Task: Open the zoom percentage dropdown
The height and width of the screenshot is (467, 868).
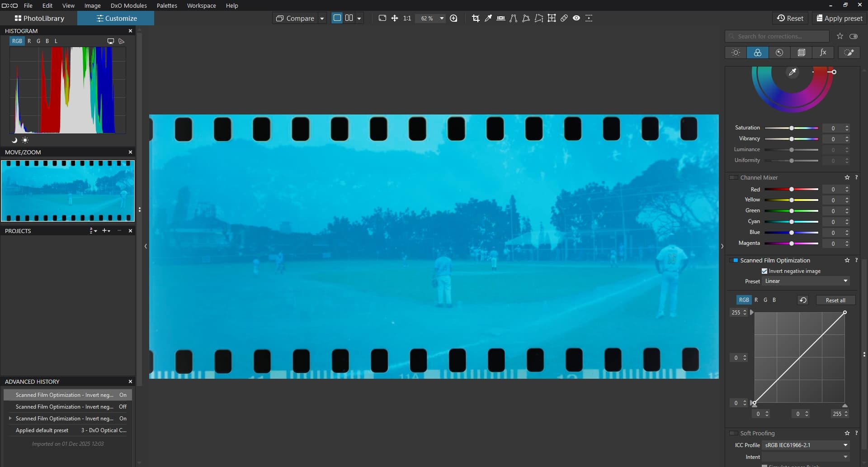Action: (442, 18)
